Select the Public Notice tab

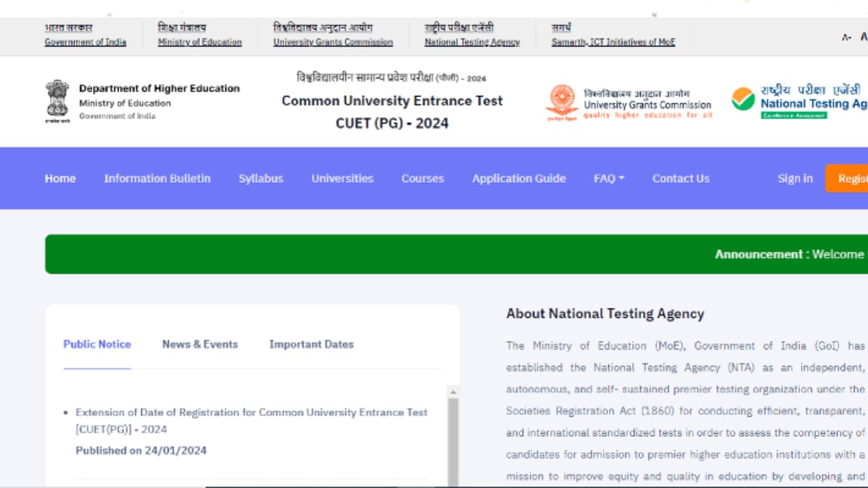pos(97,344)
